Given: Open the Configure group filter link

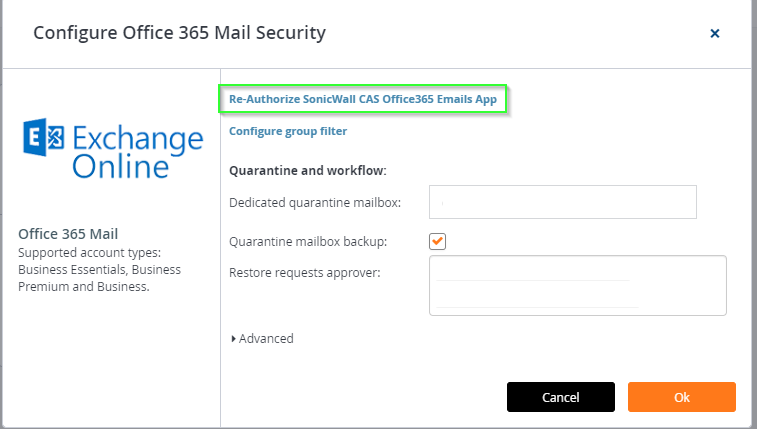Looking at the screenshot, I should pos(288,131).
